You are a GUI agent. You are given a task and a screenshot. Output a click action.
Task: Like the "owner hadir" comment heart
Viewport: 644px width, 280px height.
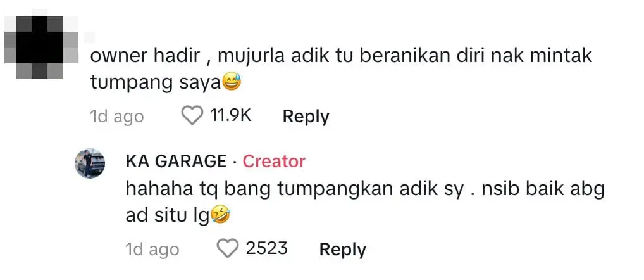[x=192, y=116]
